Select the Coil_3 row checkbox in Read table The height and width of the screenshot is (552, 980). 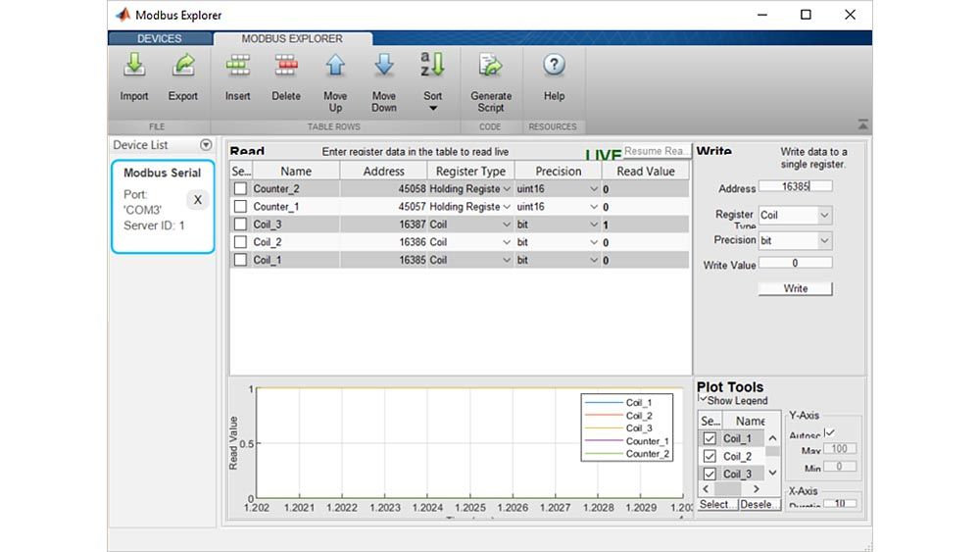[x=240, y=225]
